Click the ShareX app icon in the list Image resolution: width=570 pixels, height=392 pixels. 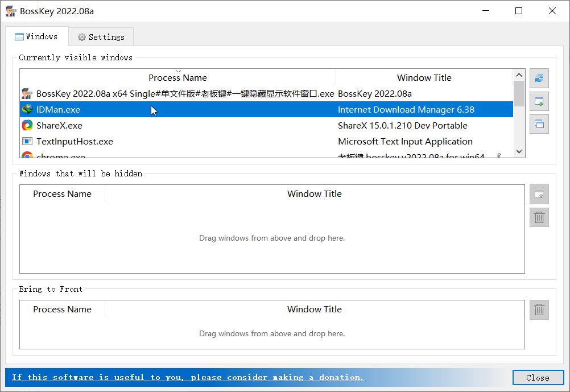pyautogui.click(x=27, y=126)
